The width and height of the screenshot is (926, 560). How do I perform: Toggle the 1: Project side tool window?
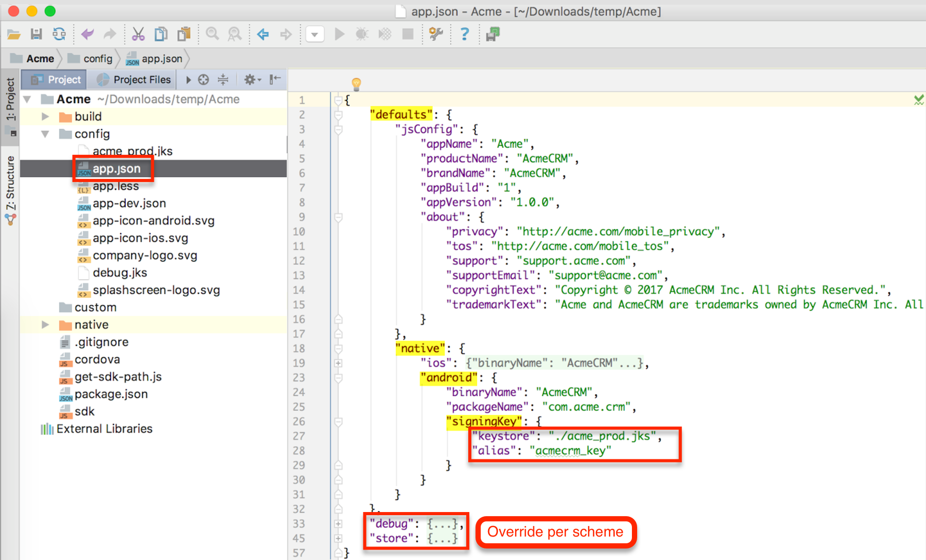pyautogui.click(x=10, y=106)
